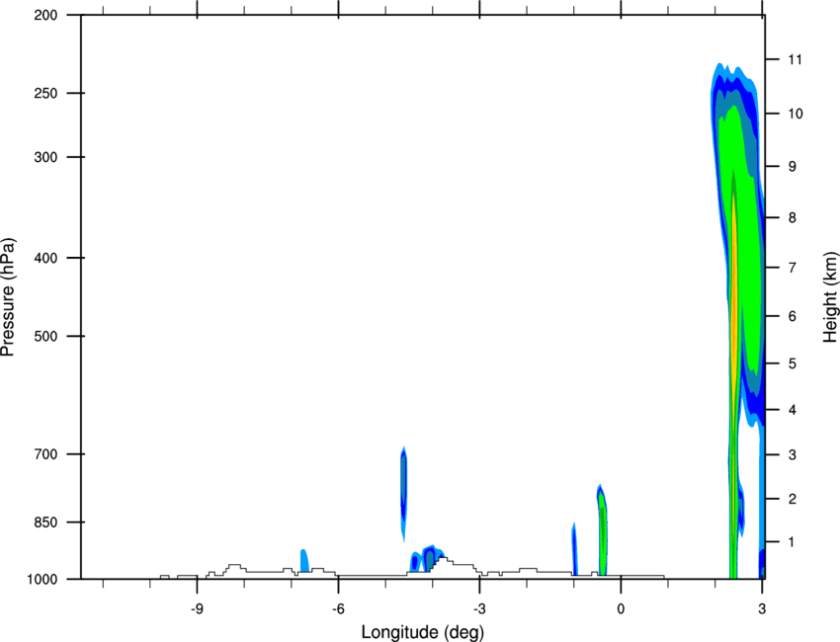The width and height of the screenshot is (840, 642).
Task: Click the 6 km height label
Action: click(x=792, y=316)
